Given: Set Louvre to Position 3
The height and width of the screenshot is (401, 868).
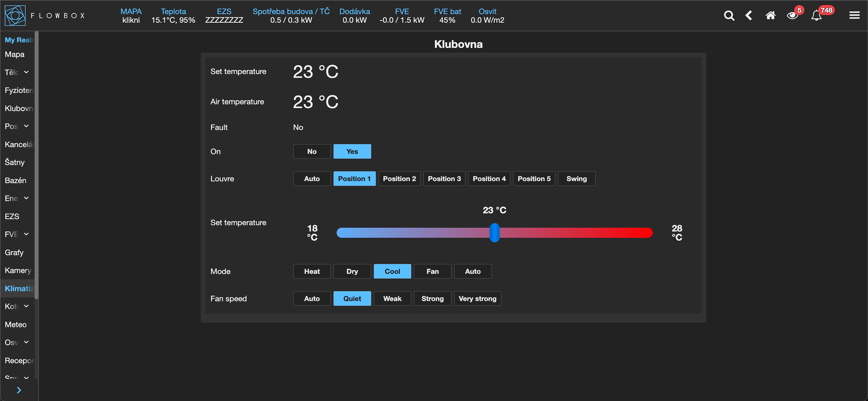Looking at the screenshot, I should [x=444, y=179].
